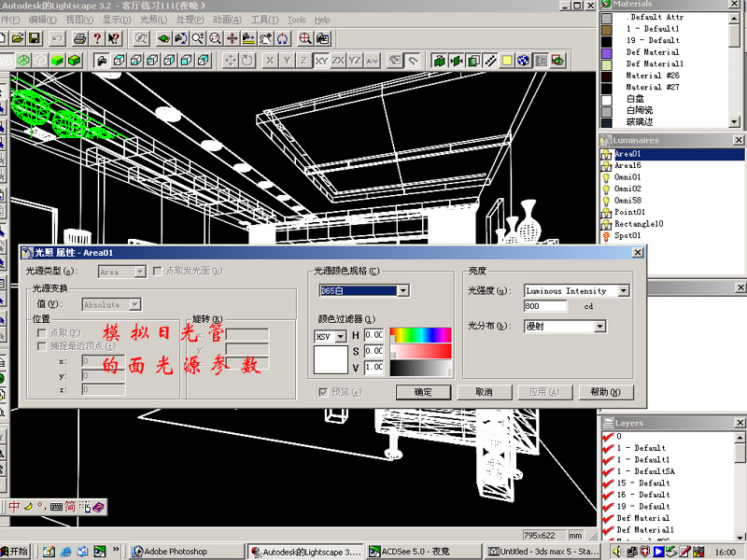Switch to Adobe Photoshop in the taskbar

tap(187, 552)
